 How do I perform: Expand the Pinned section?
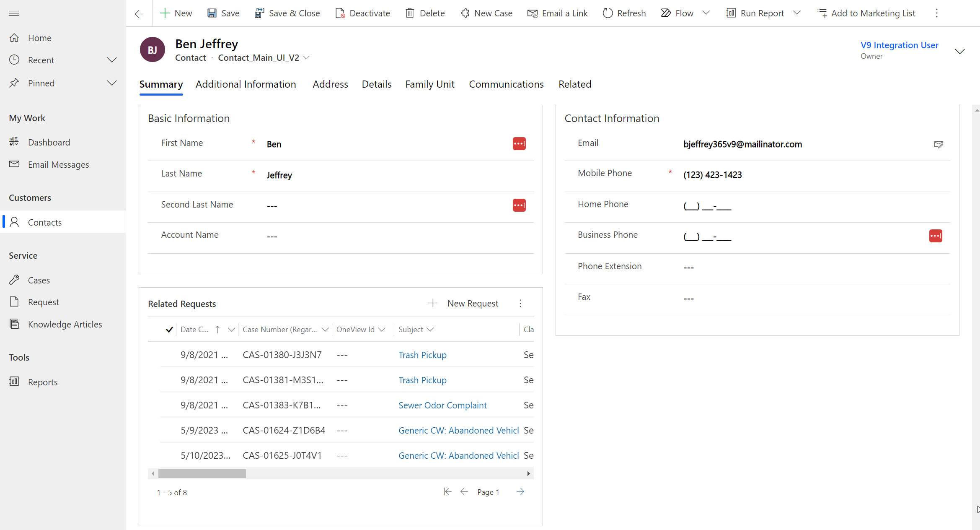coord(112,83)
